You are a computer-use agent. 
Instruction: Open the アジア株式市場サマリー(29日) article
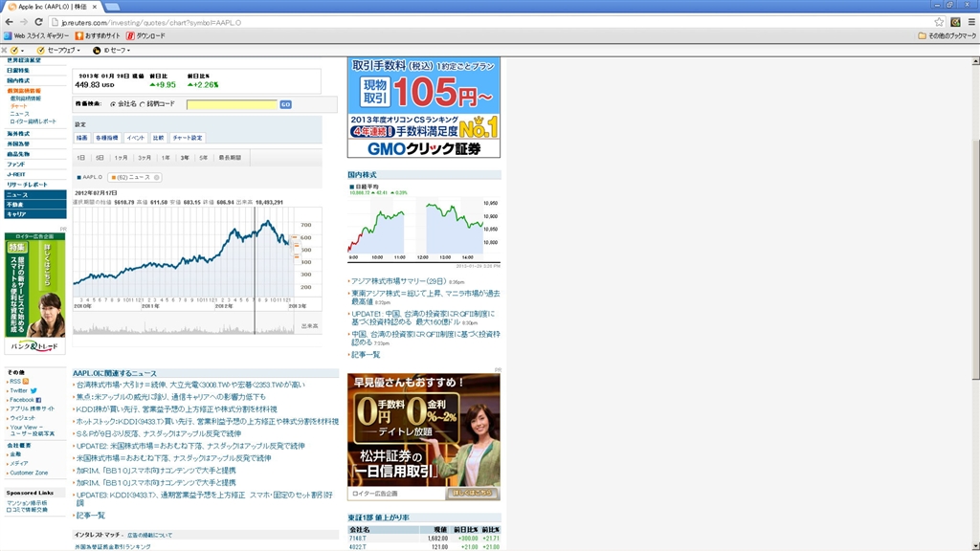click(x=399, y=282)
